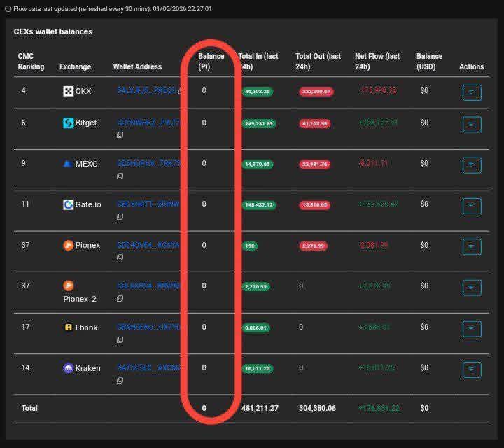Open the MEXC wallet address link
Screen dimensions: 504x448
point(148,163)
